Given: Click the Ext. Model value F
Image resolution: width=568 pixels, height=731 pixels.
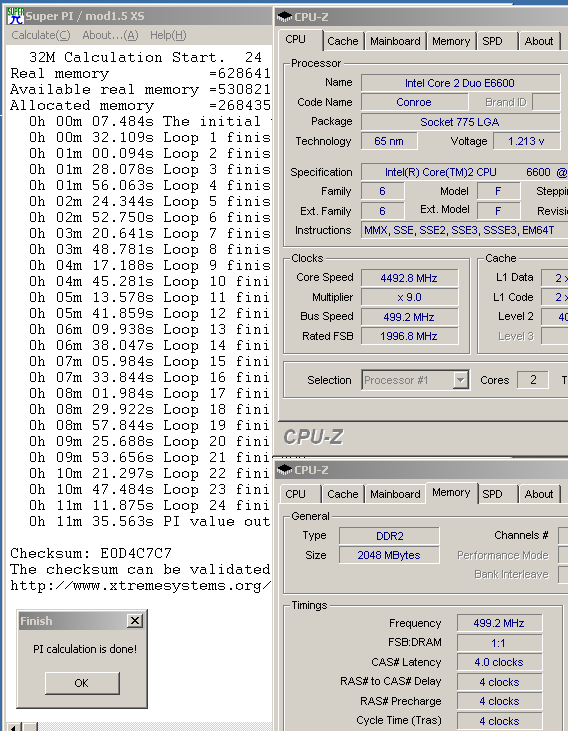Looking at the screenshot, I should click(x=499, y=211).
